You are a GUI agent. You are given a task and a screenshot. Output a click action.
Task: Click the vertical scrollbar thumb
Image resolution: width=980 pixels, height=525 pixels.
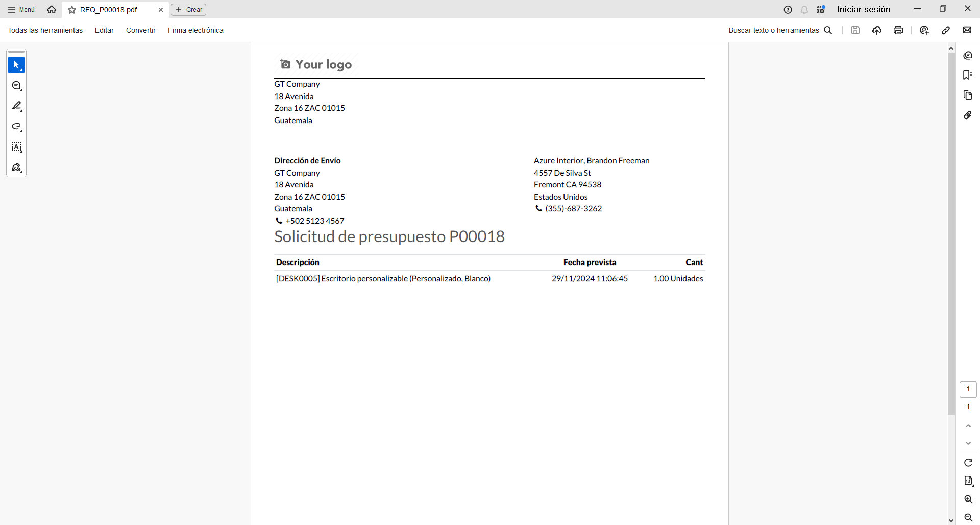click(x=951, y=230)
